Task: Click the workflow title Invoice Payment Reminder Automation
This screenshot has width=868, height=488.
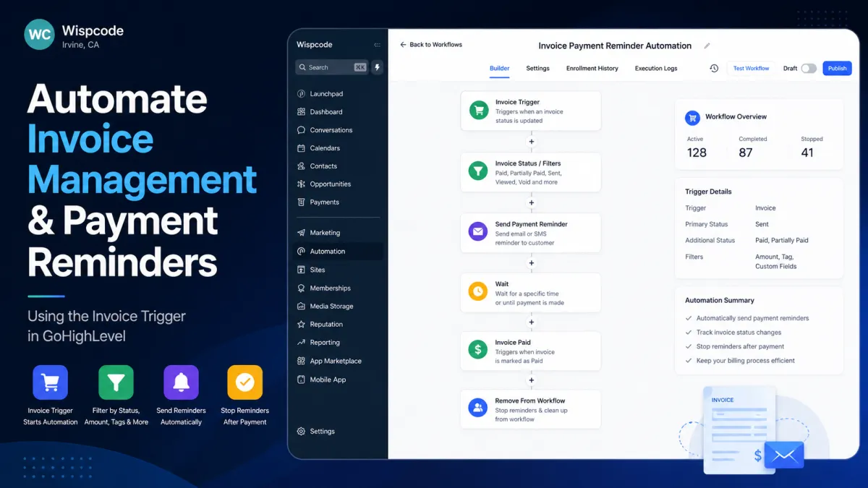Action: point(615,46)
